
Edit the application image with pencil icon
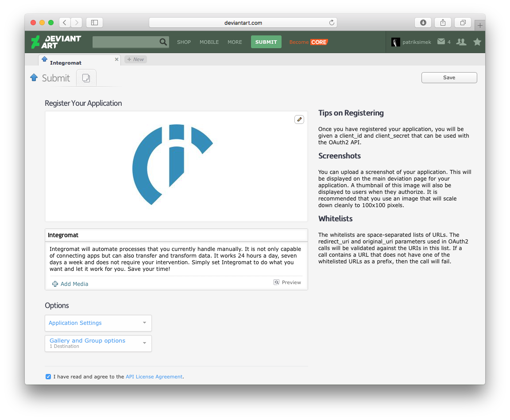click(299, 119)
